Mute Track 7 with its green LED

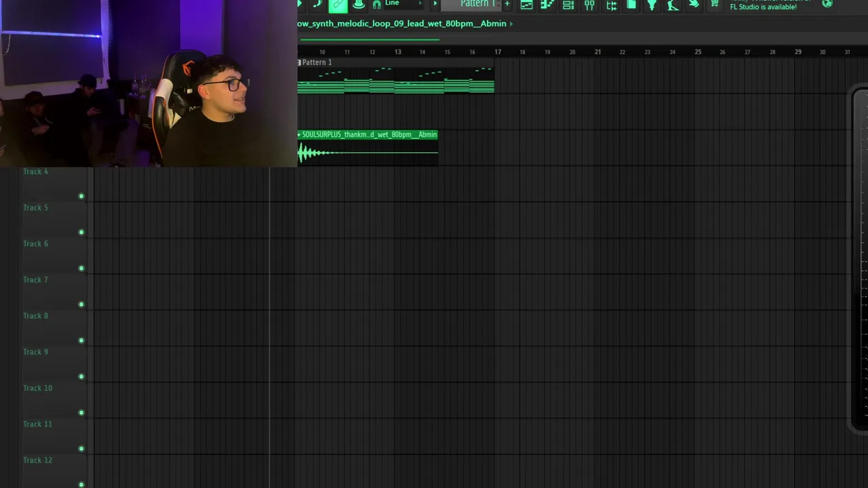[x=81, y=304]
